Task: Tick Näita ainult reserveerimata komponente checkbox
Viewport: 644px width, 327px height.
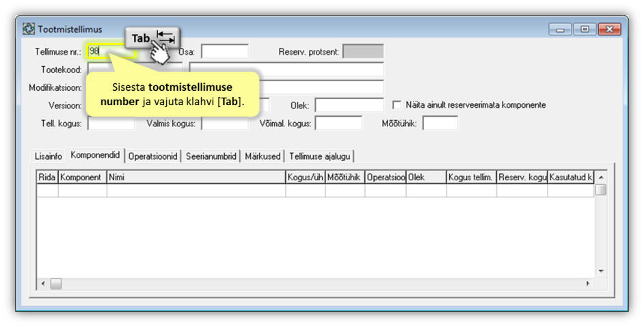Action: [397, 105]
